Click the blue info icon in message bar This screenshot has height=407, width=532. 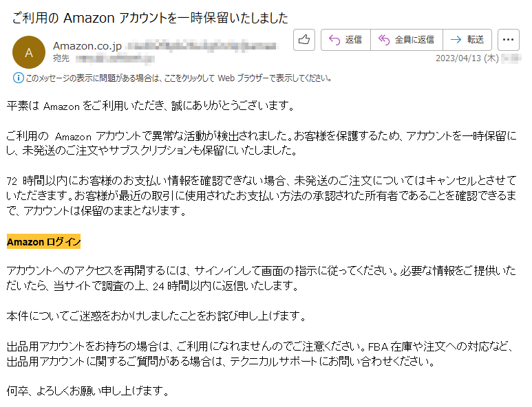point(18,78)
